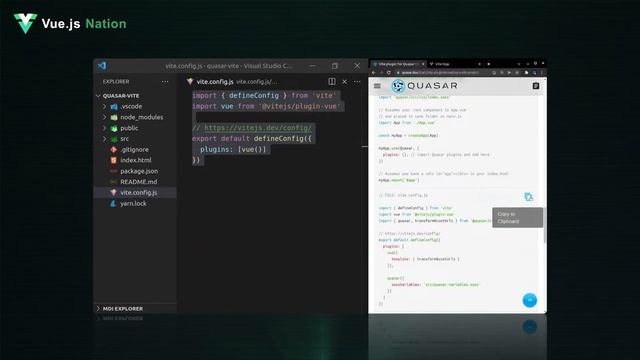Screen dimensions: 640x360
Task: Open README.md in the explorer
Action: (138, 182)
